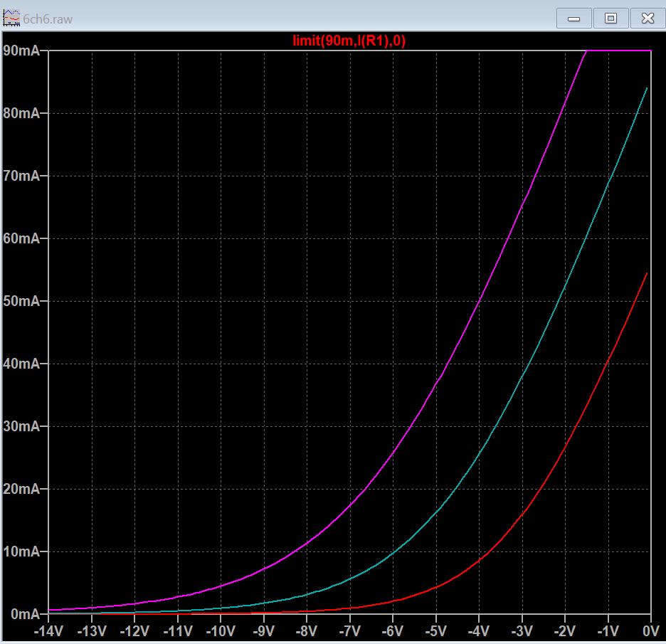Click the 90mA label on vertical axis

(21, 51)
